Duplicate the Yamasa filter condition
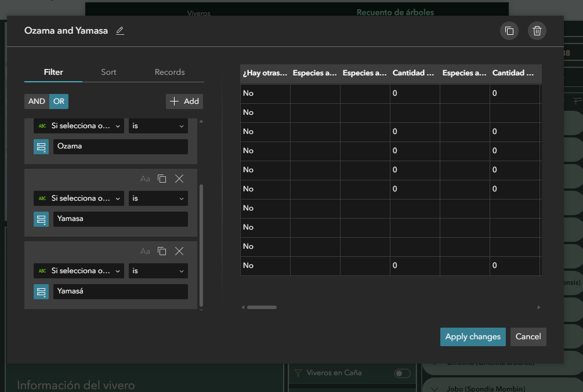 (162, 179)
